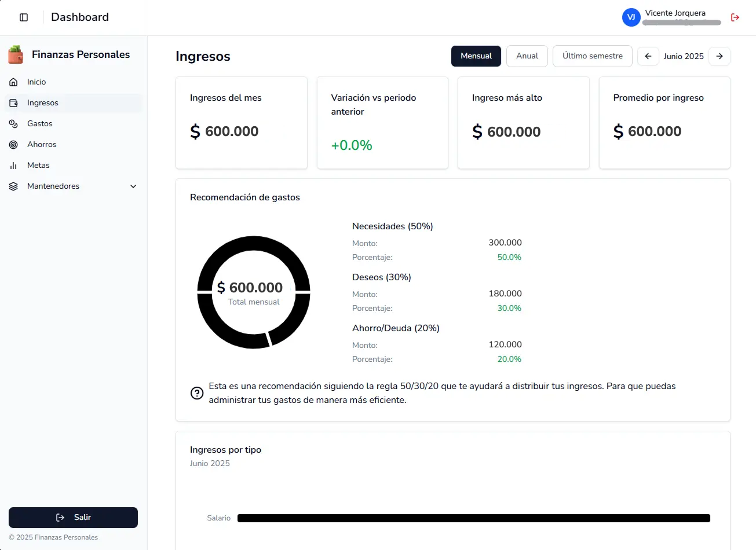756x550 pixels.
Task: Click the VJ user avatar
Action: pos(631,17)
